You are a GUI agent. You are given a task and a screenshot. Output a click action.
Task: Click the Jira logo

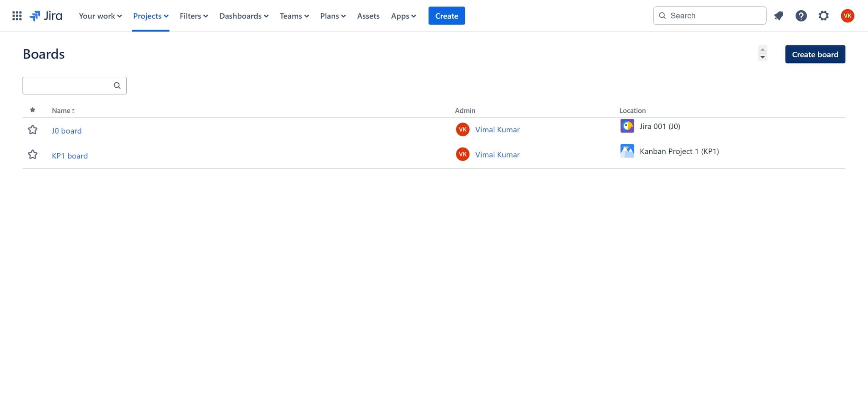tap(46, 16)
